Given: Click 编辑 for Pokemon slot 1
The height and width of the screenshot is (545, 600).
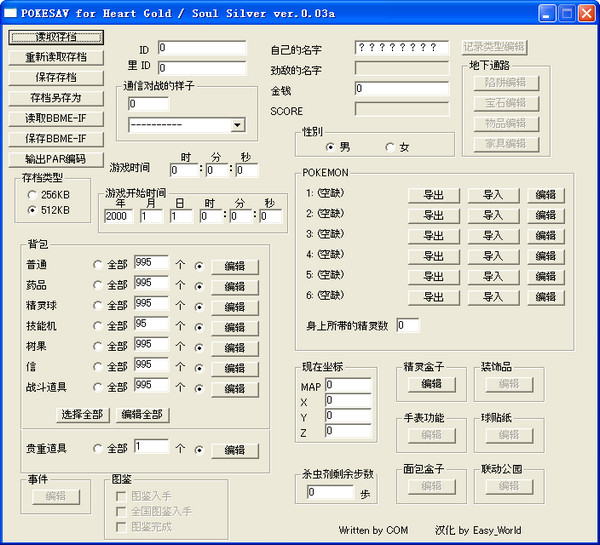Looking at the screenshot, I should click(x=546, y=195).
